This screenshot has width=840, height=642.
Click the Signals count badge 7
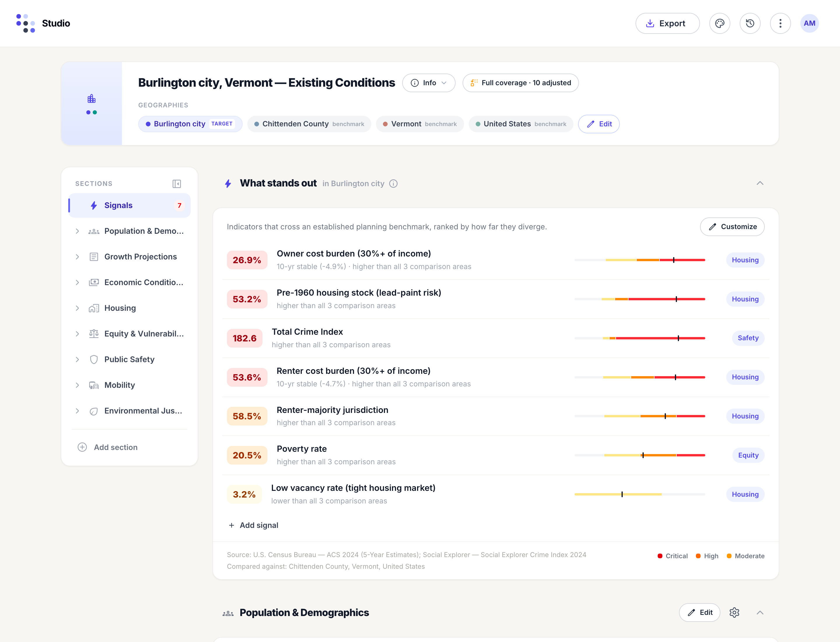coord(179,206)
